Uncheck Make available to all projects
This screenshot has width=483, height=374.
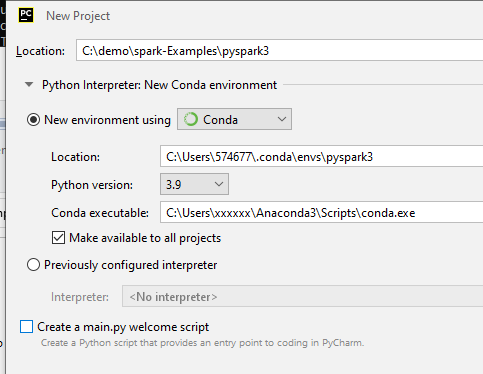pyautogui.click(x=58, y=238)
